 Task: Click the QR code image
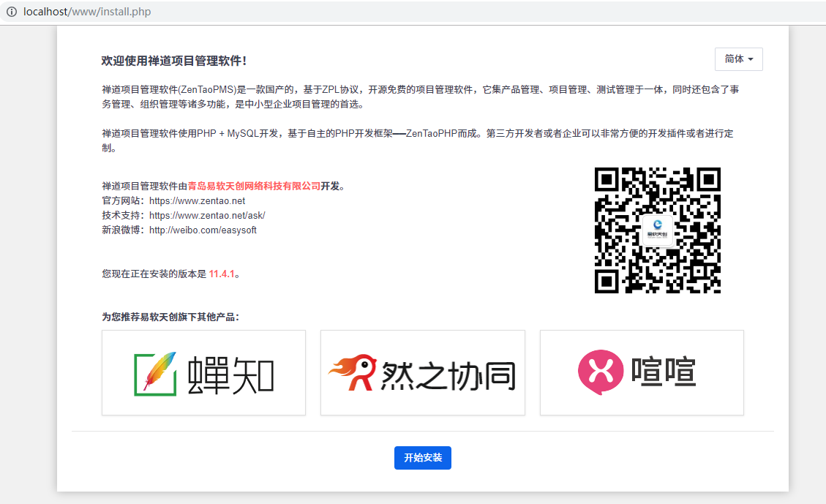point(658,230)
